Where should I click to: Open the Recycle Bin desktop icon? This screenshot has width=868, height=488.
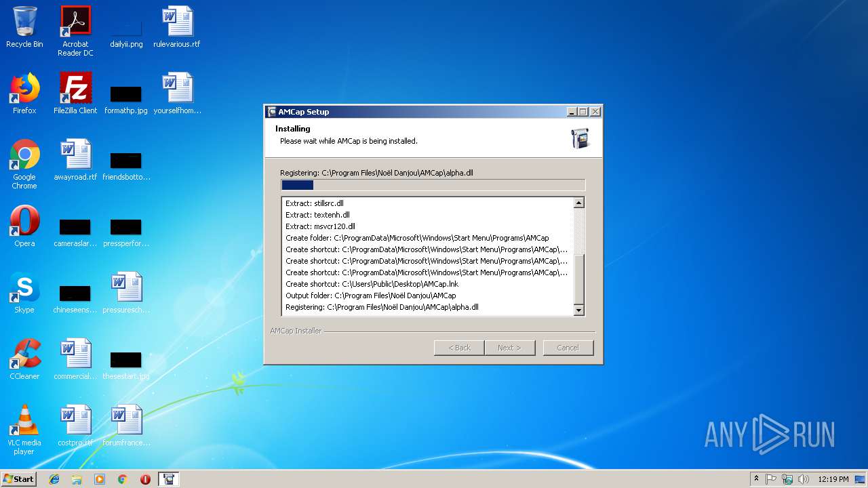click(x=24, y=27)
